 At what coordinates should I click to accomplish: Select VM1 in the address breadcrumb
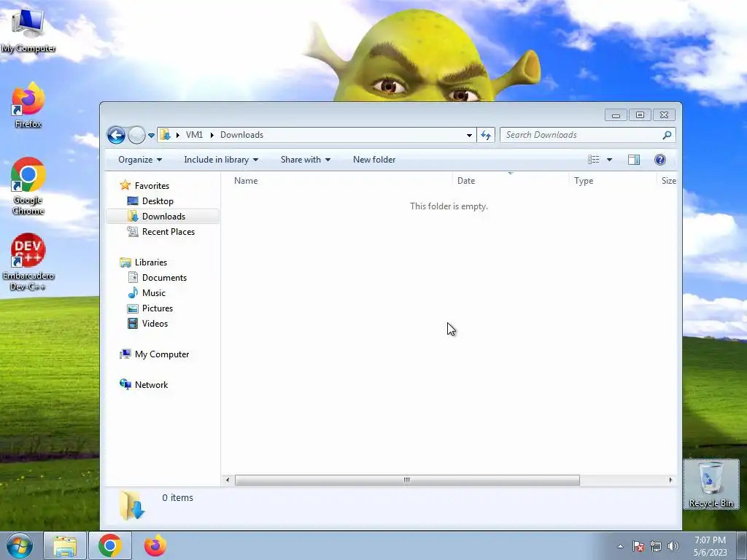coord(194,135)
